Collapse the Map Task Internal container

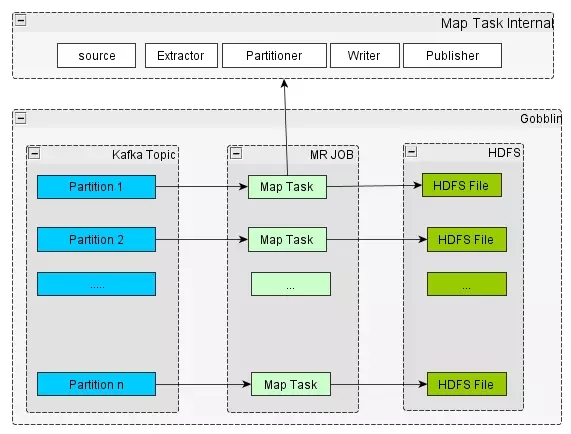(20, 21)
